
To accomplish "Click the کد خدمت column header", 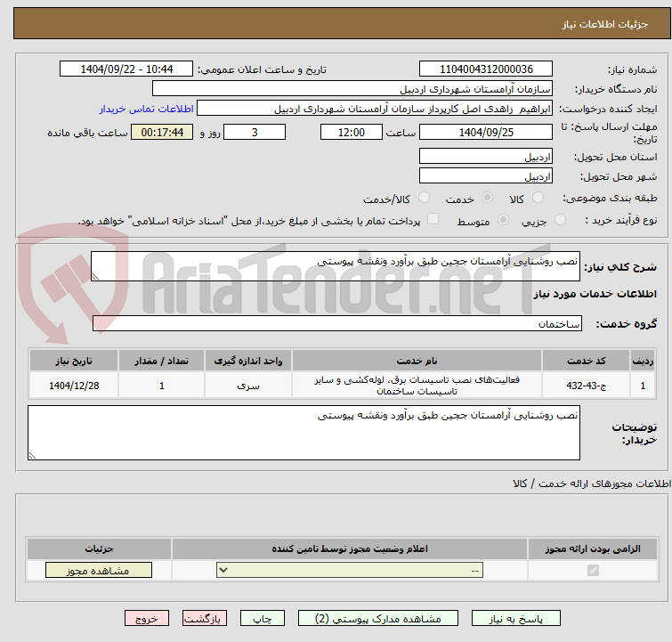I will point(586,361).
